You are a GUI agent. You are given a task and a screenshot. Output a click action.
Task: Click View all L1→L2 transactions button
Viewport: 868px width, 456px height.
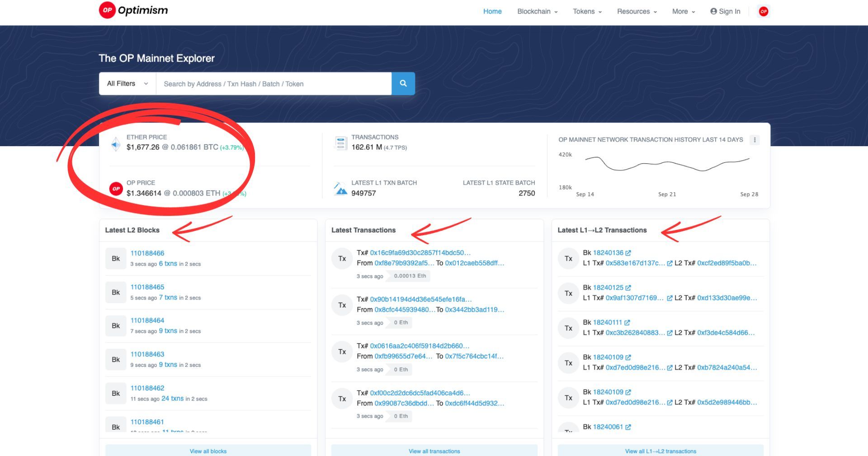click(660, 451)
